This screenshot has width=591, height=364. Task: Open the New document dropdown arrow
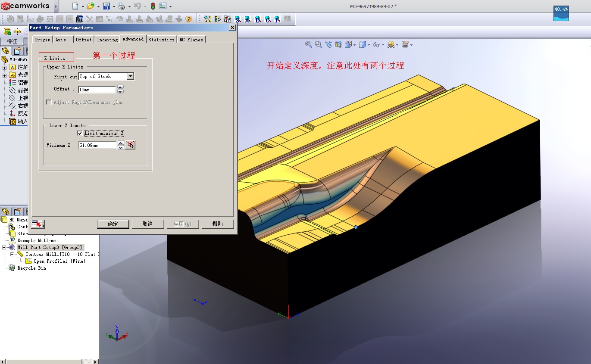[x=83, y=6]
